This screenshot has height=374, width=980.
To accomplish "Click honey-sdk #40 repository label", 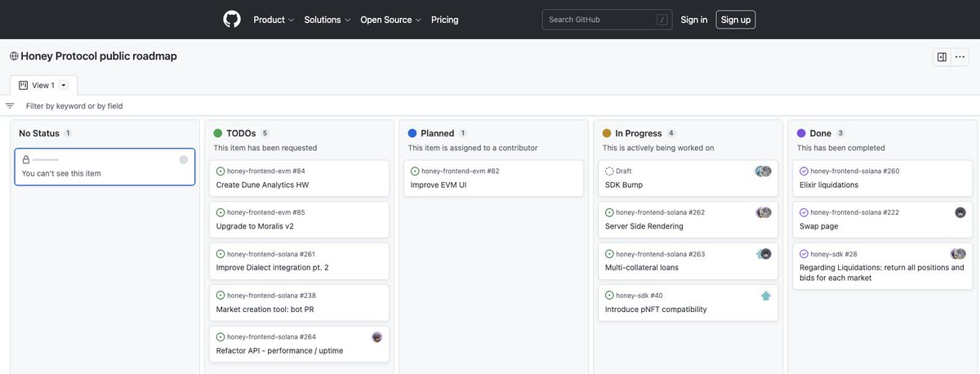I will tap(639, 296).
